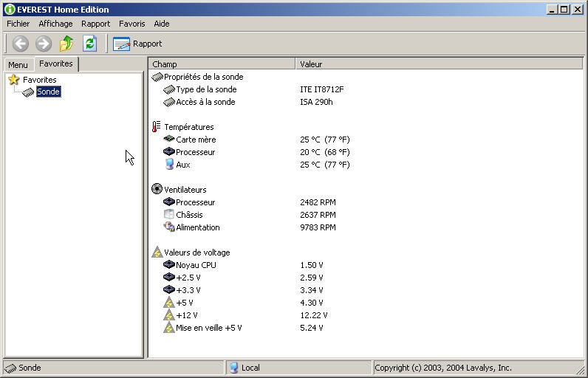Select the Châssis label

[189, 215]
